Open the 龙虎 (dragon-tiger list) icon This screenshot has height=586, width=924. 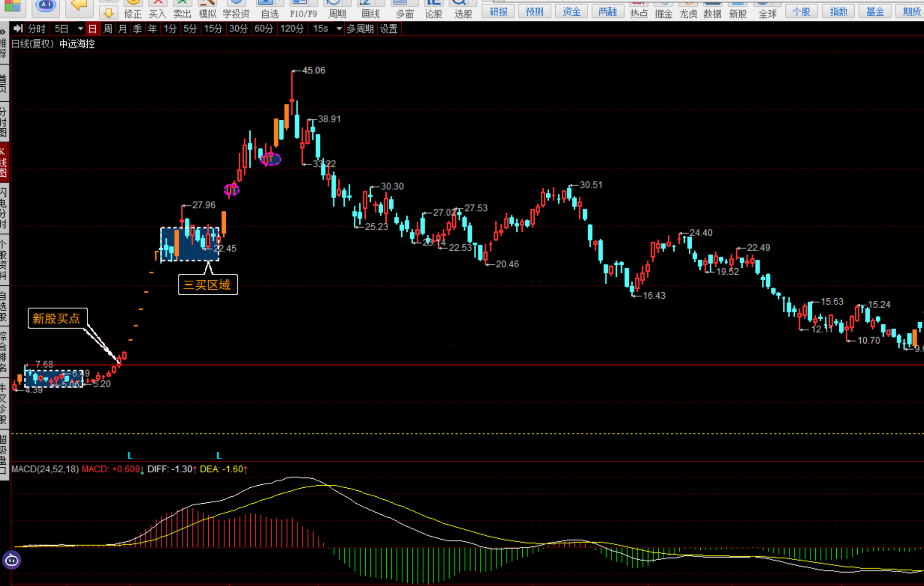[x=688, y=9]
